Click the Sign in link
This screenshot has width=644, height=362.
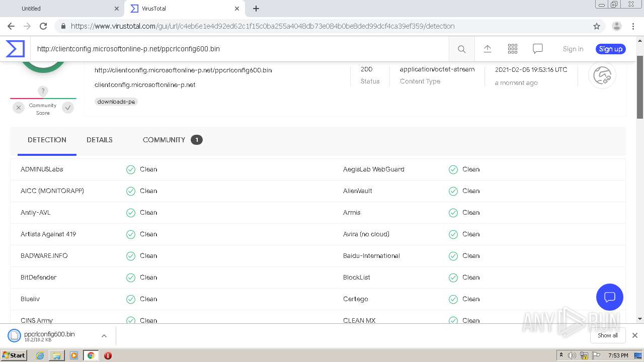[573, 49]
